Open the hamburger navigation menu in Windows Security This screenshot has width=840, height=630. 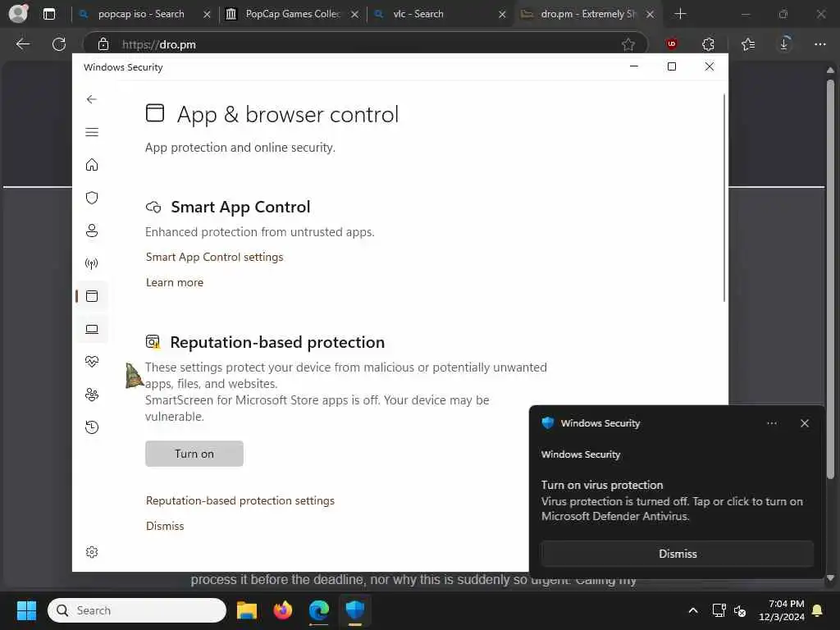click(x=92, y=132)
